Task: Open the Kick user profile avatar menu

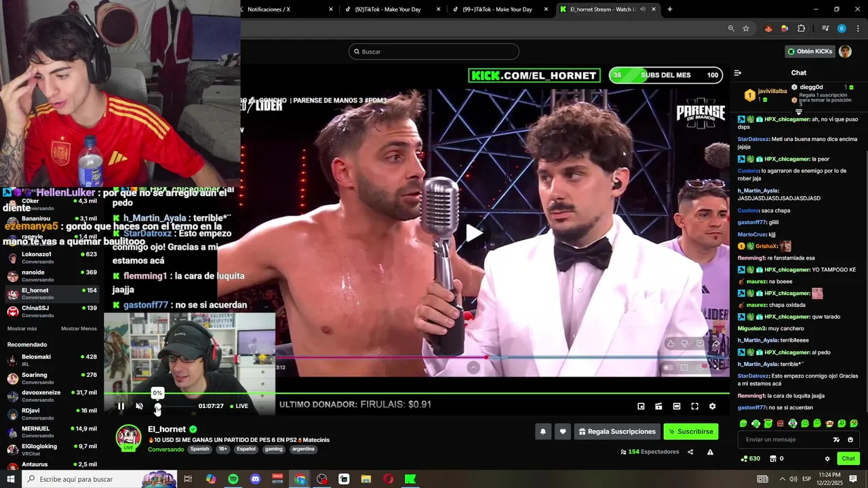Action: tap(845, 52)
